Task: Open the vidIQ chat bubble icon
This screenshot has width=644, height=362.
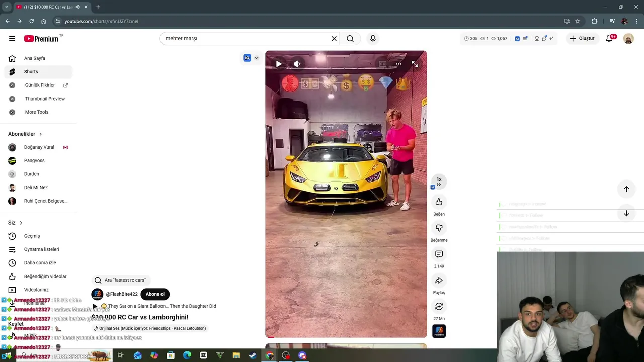Action: click(x=544, y=38)
